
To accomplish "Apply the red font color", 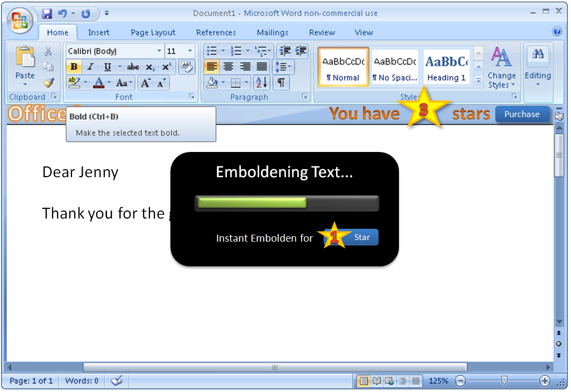I will pos(99,83).
